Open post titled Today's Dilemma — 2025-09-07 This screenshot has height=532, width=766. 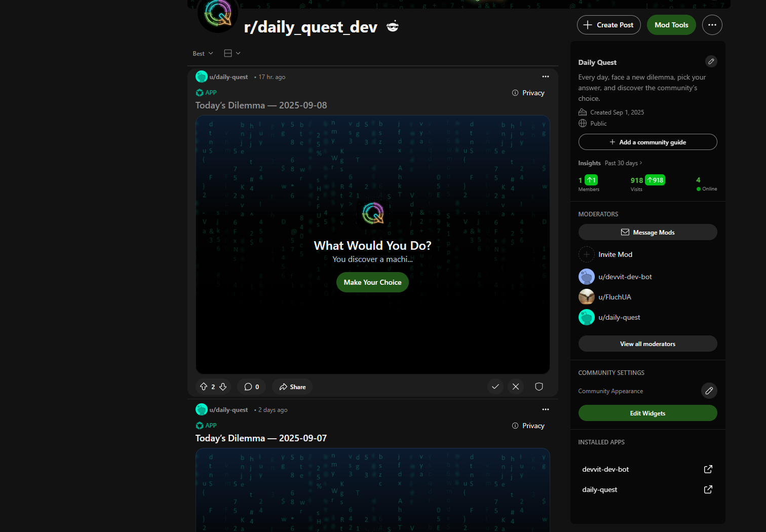pyautogui.click(x=261, y=438)
